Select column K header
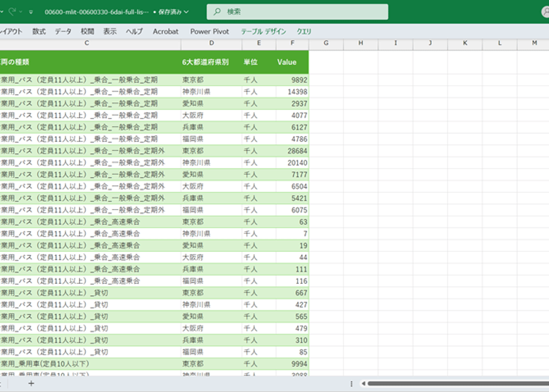Viewport: 549px width, 392px height. pos(465,43)
